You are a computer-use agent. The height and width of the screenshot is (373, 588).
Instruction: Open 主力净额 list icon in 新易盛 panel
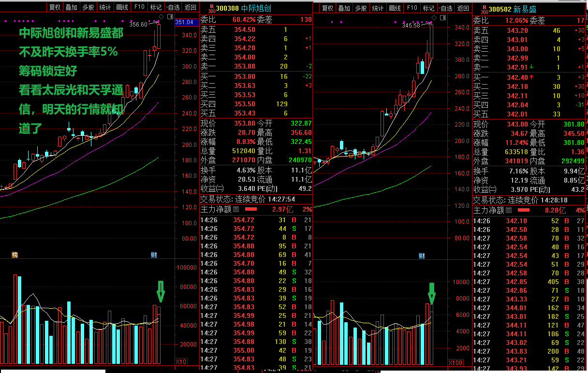coord(508,210)
